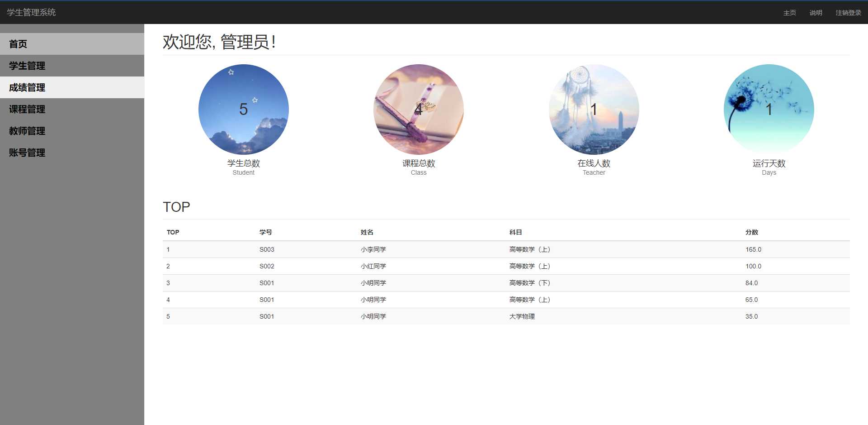
Task: Open 账号管理 sidebar entry
Action: [72, 153]
